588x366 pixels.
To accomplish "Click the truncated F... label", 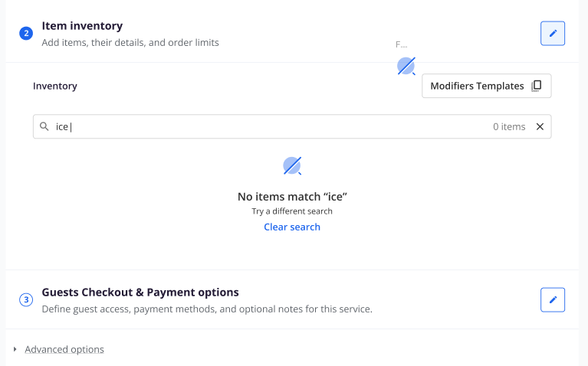I will pos(401,44).
